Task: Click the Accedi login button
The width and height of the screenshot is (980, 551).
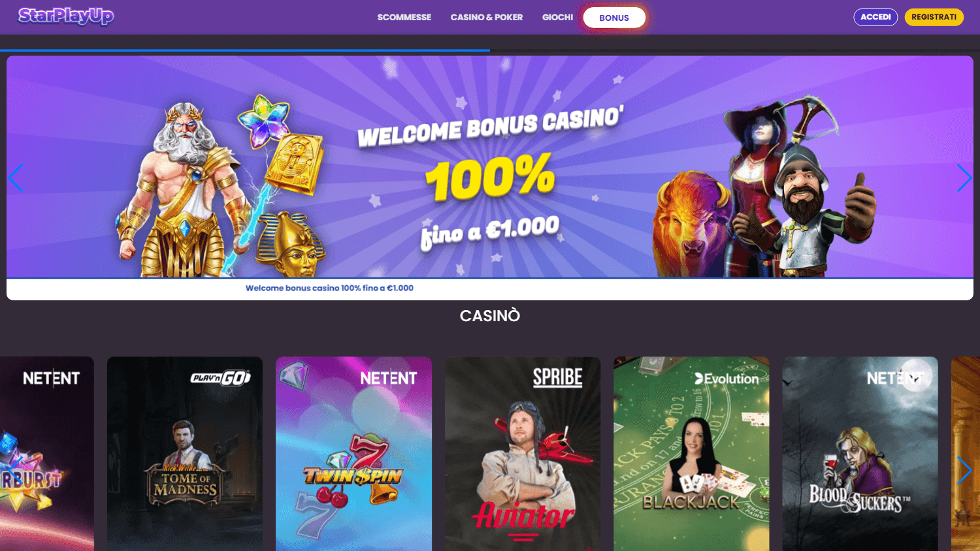Action: coord(875,17)
